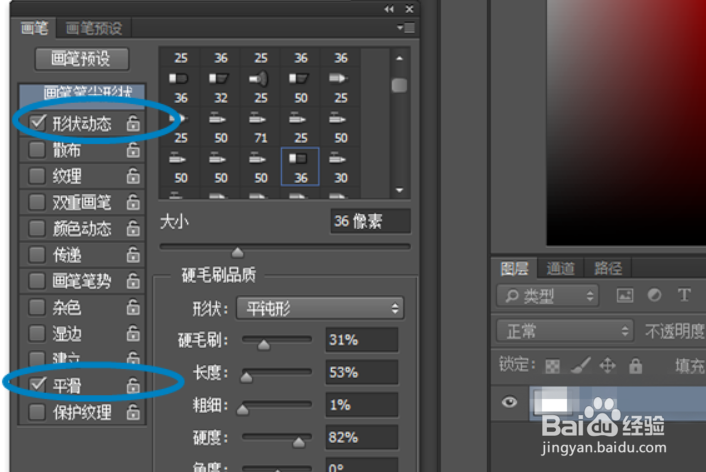706x472 pixels.
Task: Select the brush tip labeled 32
Action: click(x=221, y=87)
